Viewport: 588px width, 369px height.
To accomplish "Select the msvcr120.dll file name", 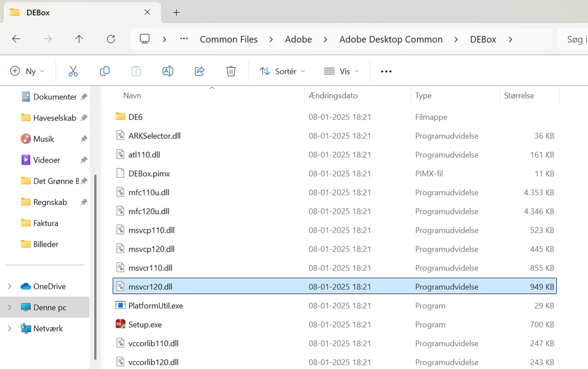I will [151, 286].
